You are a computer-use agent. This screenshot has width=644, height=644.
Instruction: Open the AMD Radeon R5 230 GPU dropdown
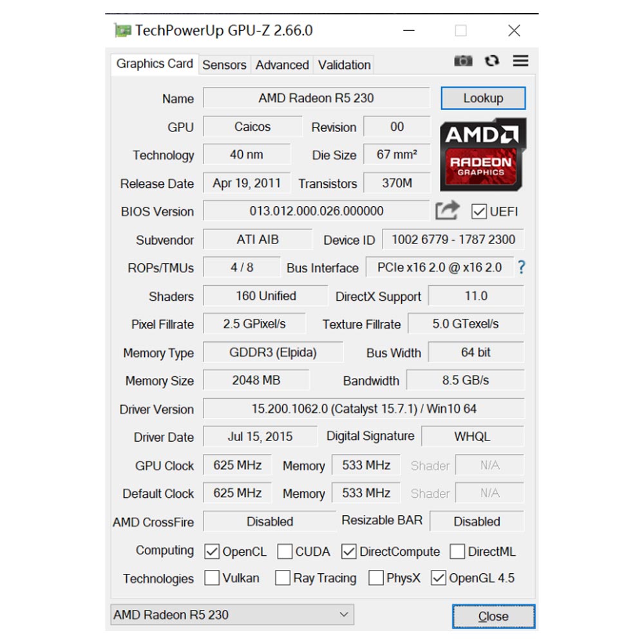click(x=232, y=614)
